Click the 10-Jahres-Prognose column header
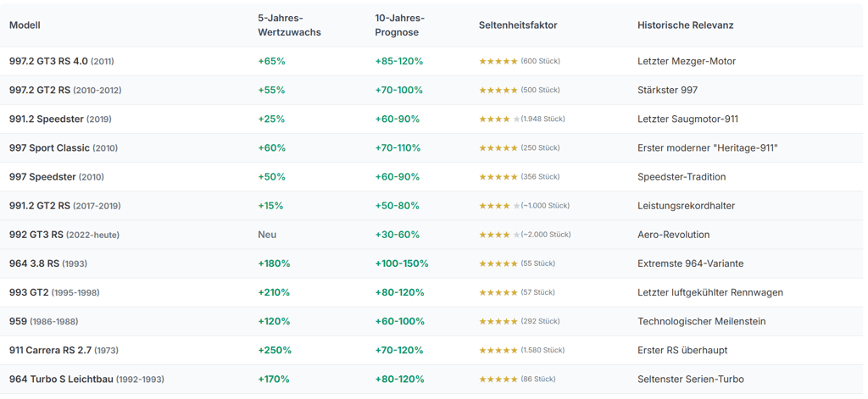 (397, 25)
